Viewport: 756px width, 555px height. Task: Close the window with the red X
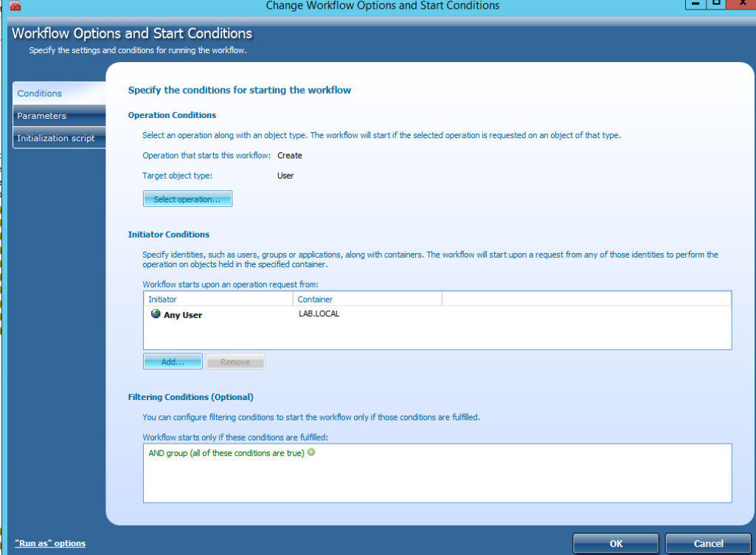click(x=742, y=4)
